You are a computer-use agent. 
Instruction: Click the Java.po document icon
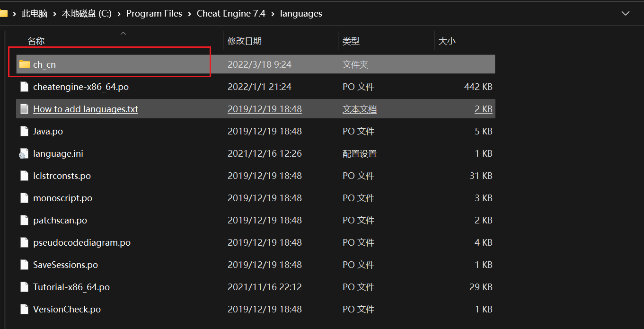(x=24, y=131)
